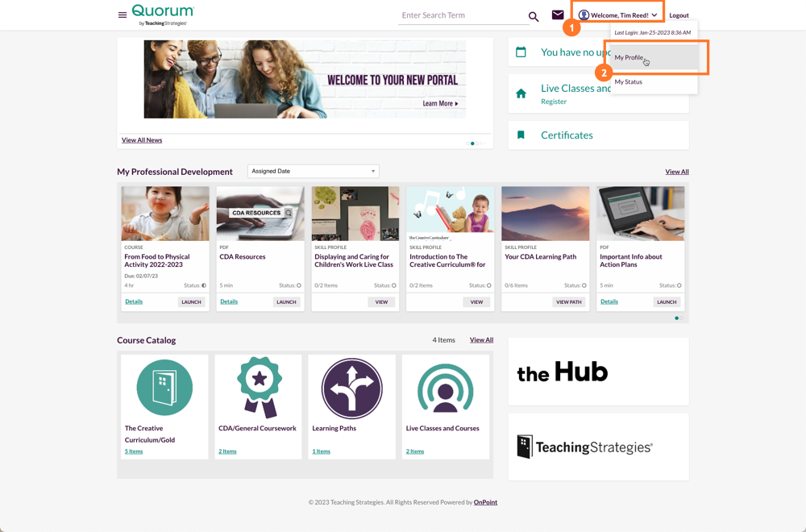The image size is (806, 532).
Task: Click the bookmark icon beside Certificates
Action: [521, 135]
